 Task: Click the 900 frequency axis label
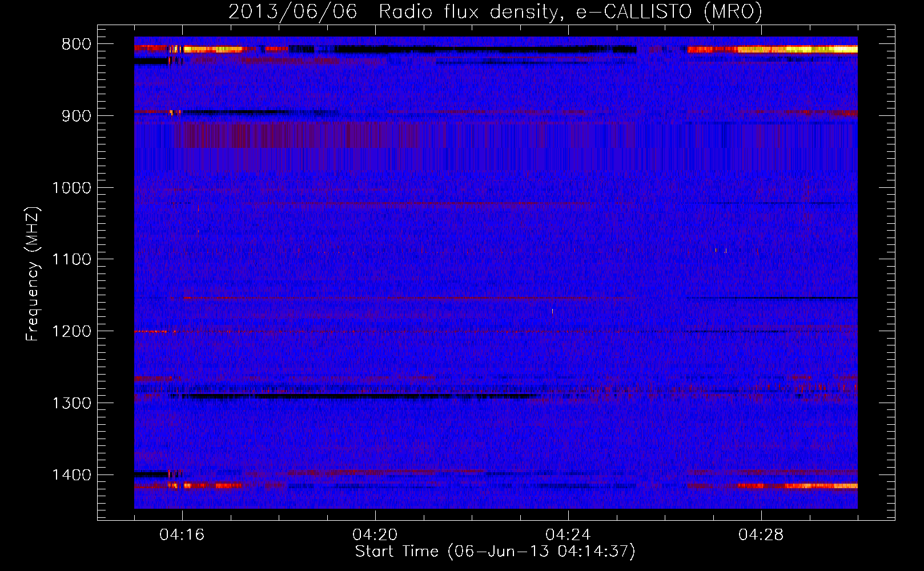[77, 116]
